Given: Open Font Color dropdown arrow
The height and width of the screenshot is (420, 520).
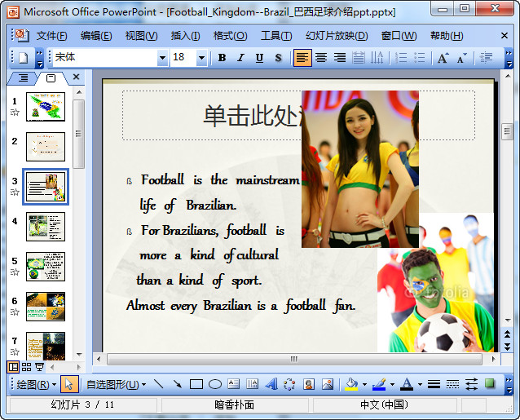Looking at the screenshot, I should click(x=420, y=384).
